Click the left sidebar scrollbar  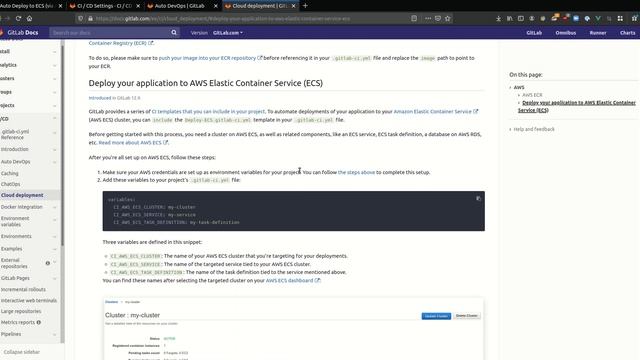pos(62,145)
